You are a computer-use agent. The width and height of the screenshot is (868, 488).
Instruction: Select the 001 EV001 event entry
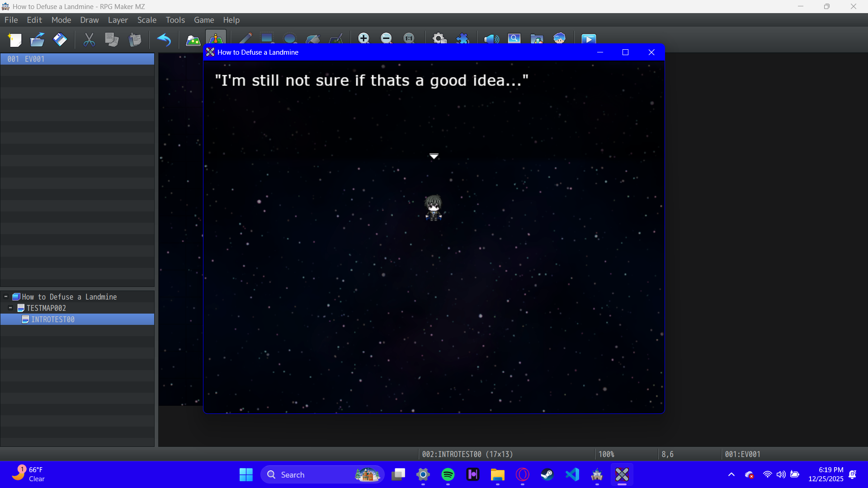(77, 59)
